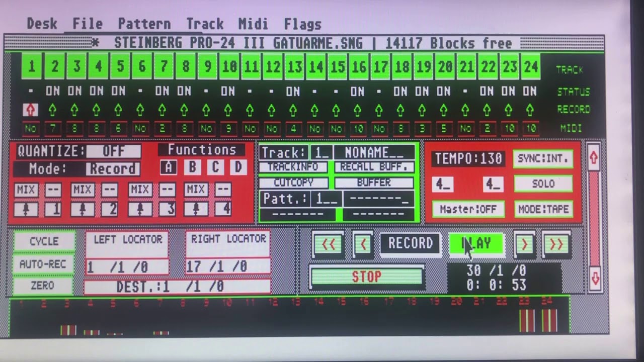Arm the record arrow under track 20

coord(444,110)
